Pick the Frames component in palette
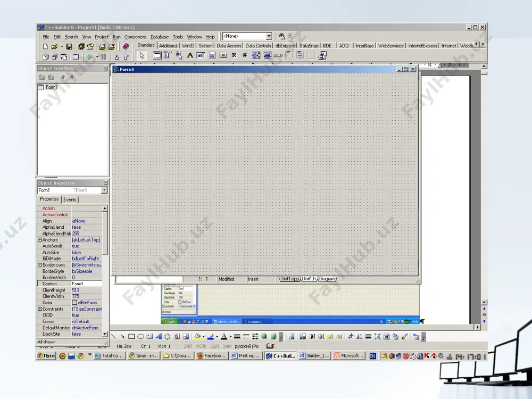 [x=157, y=56]
